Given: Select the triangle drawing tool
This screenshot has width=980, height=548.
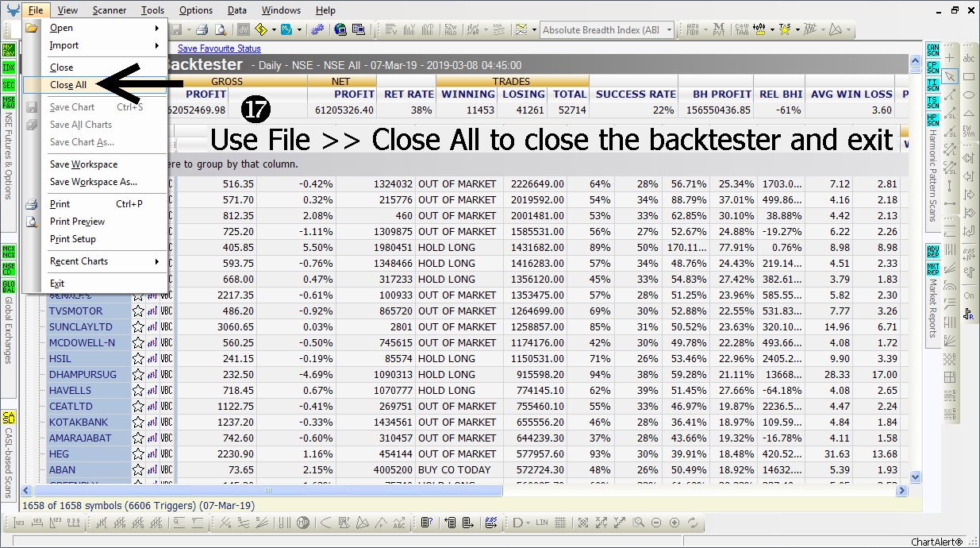Looking at the screenshot, I should tap(969, 113).
